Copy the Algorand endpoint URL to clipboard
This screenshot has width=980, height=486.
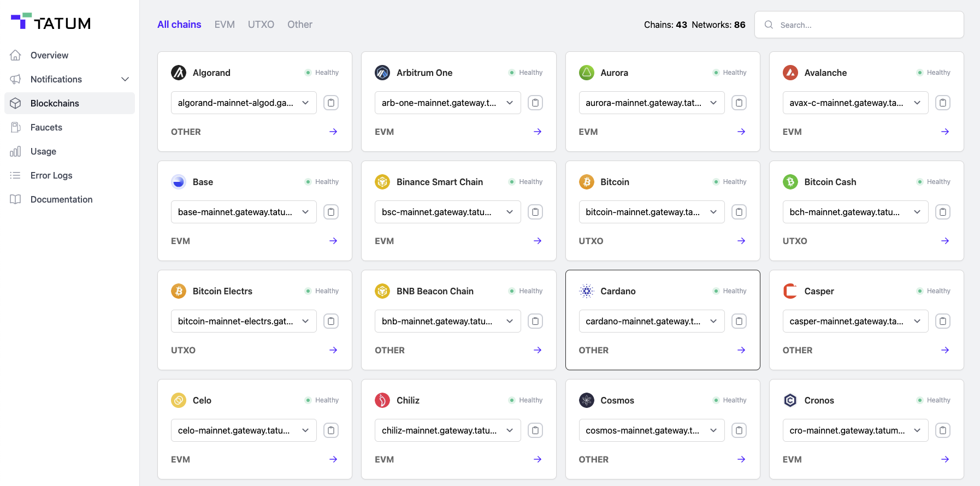[331, 103]
